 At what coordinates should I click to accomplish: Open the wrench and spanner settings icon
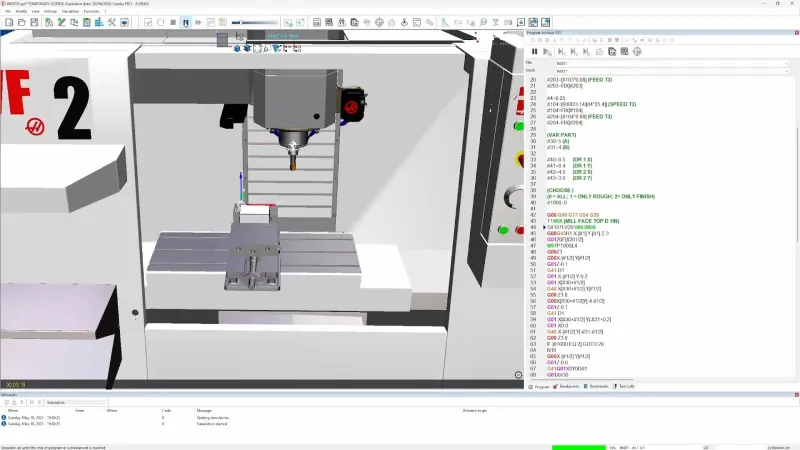[112, 22]
